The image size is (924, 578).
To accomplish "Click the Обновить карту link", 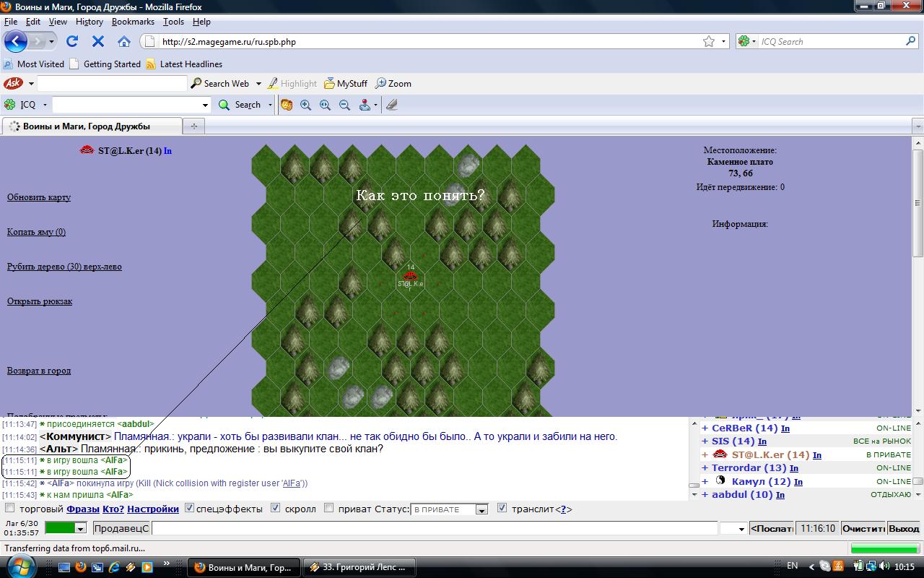I will click(x=39, y=197).
